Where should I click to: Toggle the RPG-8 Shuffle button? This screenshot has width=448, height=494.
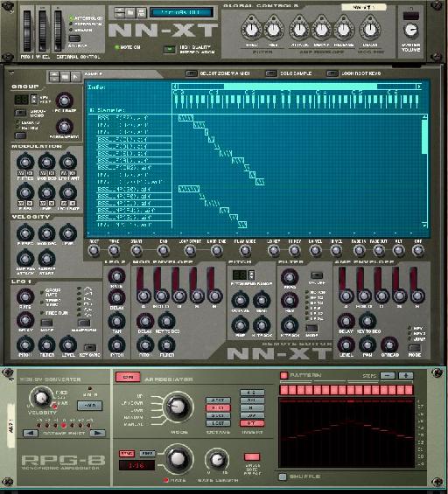[x=283, y=477]
